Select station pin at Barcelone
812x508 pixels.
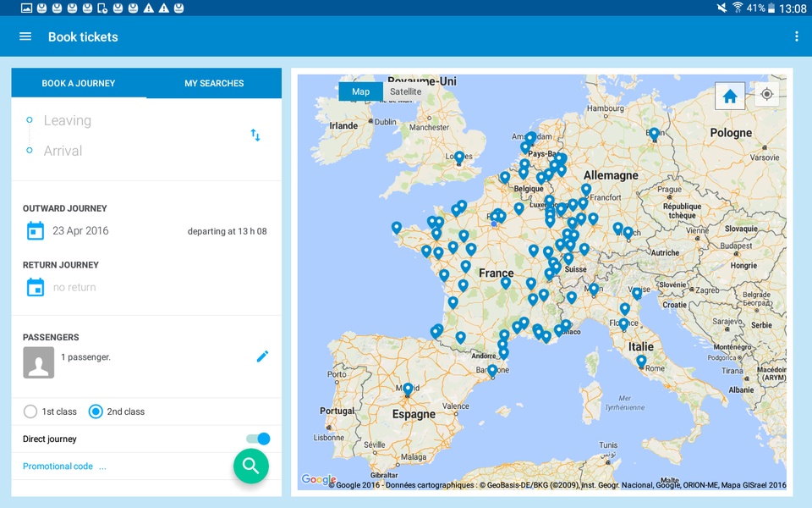[x=492, y=370]
